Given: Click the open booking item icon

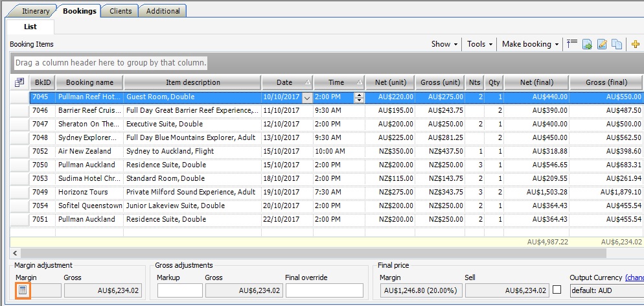Looking at the screenshot, I should tap(587, 44).
